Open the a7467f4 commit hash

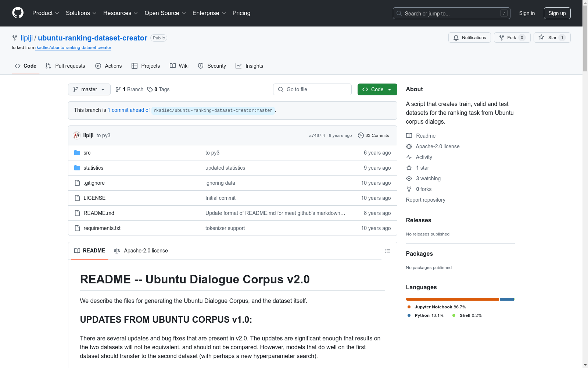click(317, 135)
